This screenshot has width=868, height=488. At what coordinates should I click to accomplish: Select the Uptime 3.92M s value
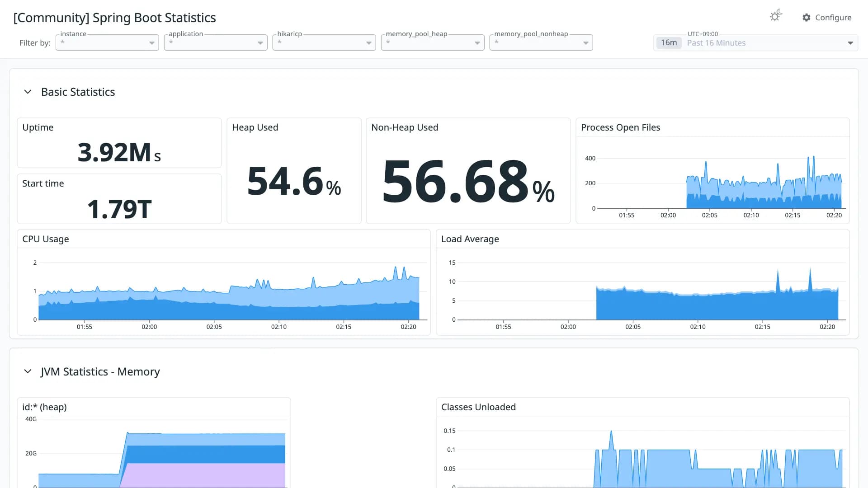point(119,152)
